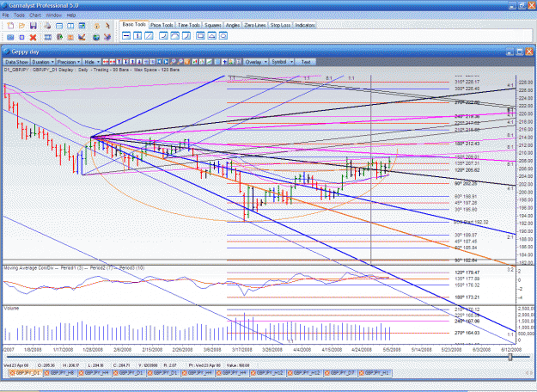Viewport: 537px width, 392px height.
Task: Click the line chart icon in chart toolbar
Action: 210,62
